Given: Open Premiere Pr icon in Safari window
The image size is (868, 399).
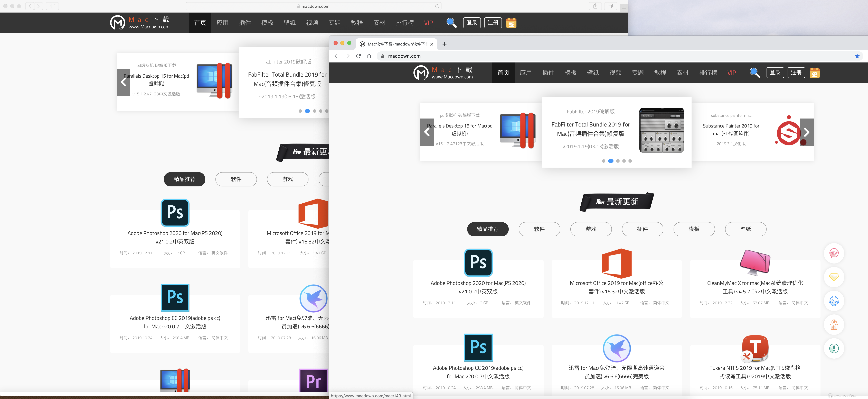Looking at the screenshot, I should tap(313, 380).
